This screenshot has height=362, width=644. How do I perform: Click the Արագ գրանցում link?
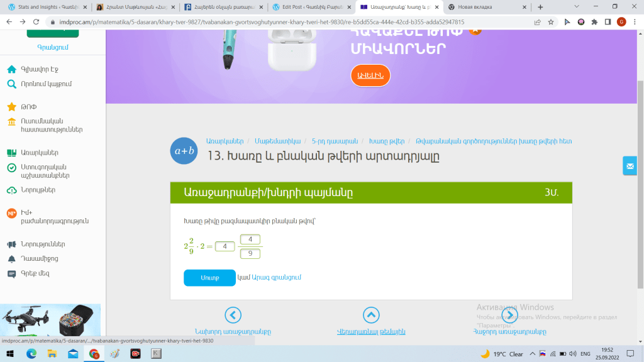pos(277,277)
